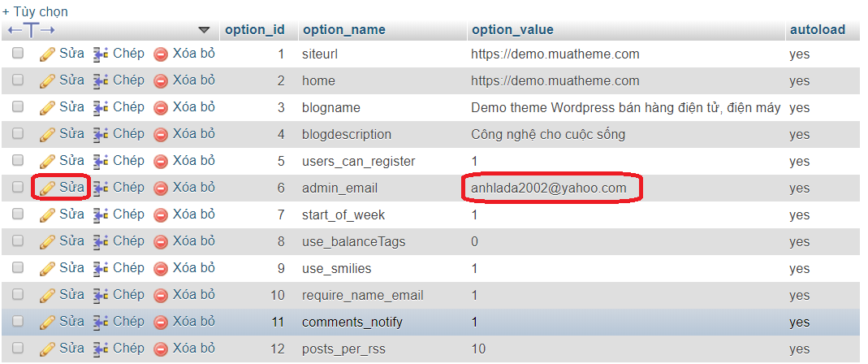This screenshot has width=868, height=364.
Task: Click the copy icon in the blogname row
Action: click(x=101, y=108)
